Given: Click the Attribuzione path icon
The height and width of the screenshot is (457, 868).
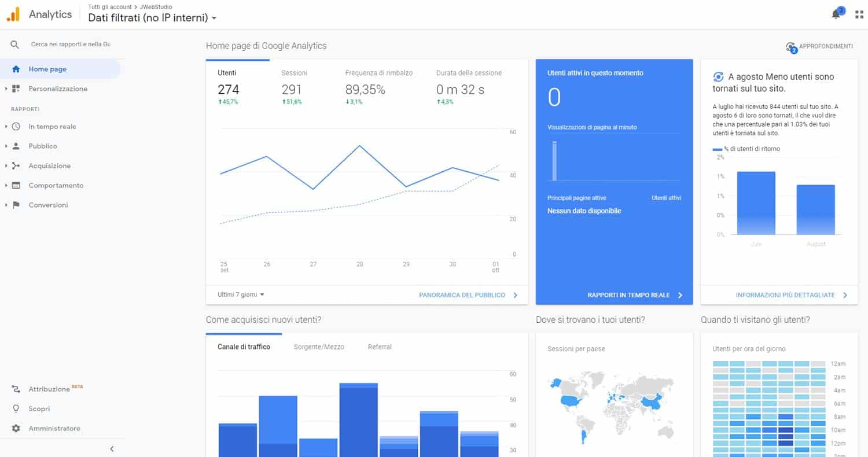Looking at the screenshot, I should pyautogui.click(x=16, y=389).
